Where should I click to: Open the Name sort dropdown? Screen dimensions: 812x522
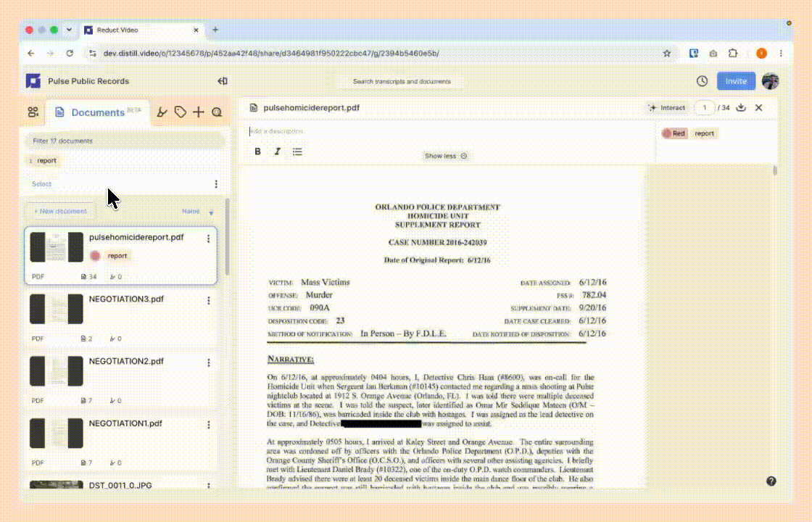(x=191, y=211)
